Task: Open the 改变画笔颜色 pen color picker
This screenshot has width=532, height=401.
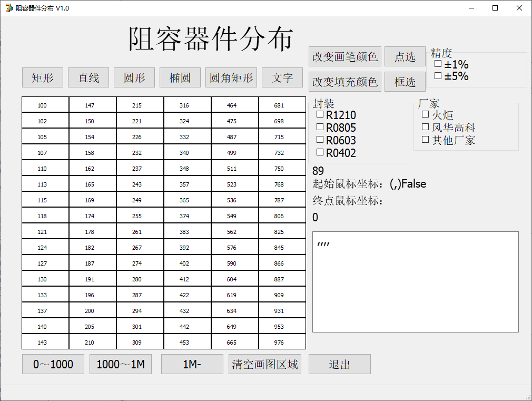Action: tap(344, 56)
